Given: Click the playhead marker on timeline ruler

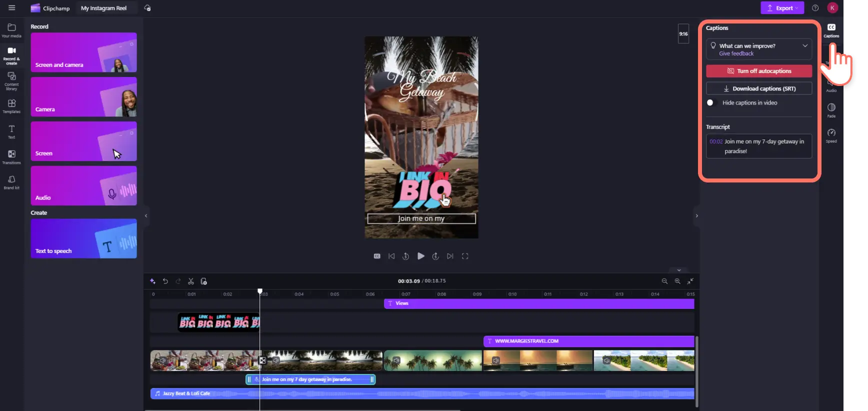Looking at the screenshot, I should click(260, 291).
